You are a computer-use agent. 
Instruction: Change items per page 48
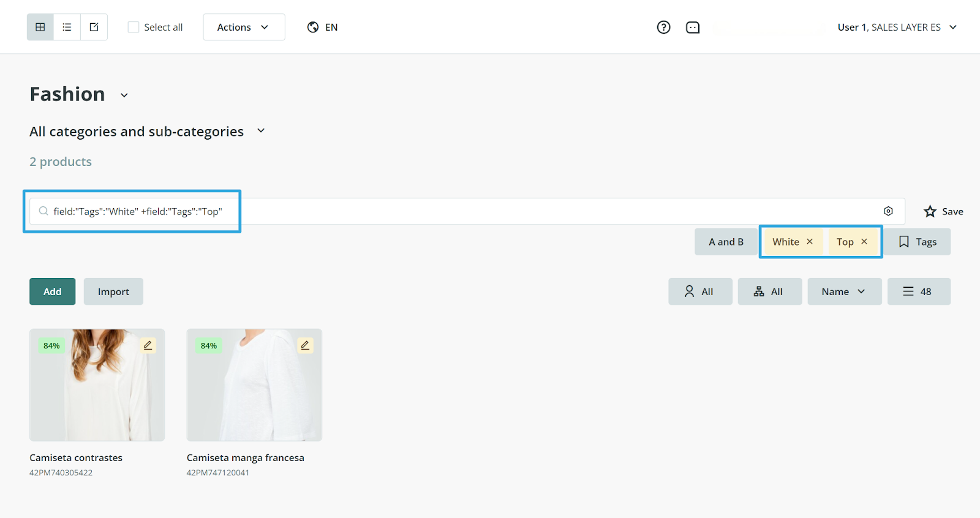click(x=919, y=291)
